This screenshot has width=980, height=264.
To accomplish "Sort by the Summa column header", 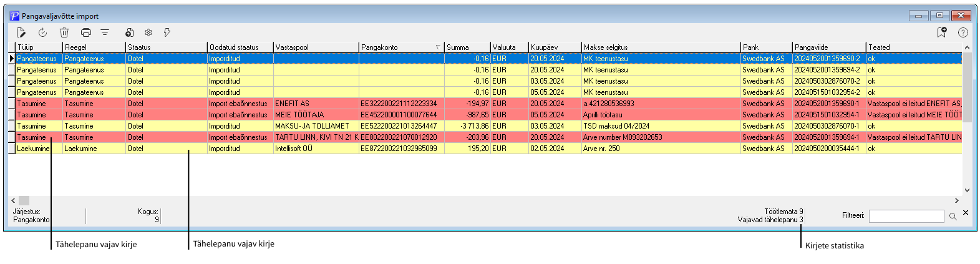I will (467, 47).
